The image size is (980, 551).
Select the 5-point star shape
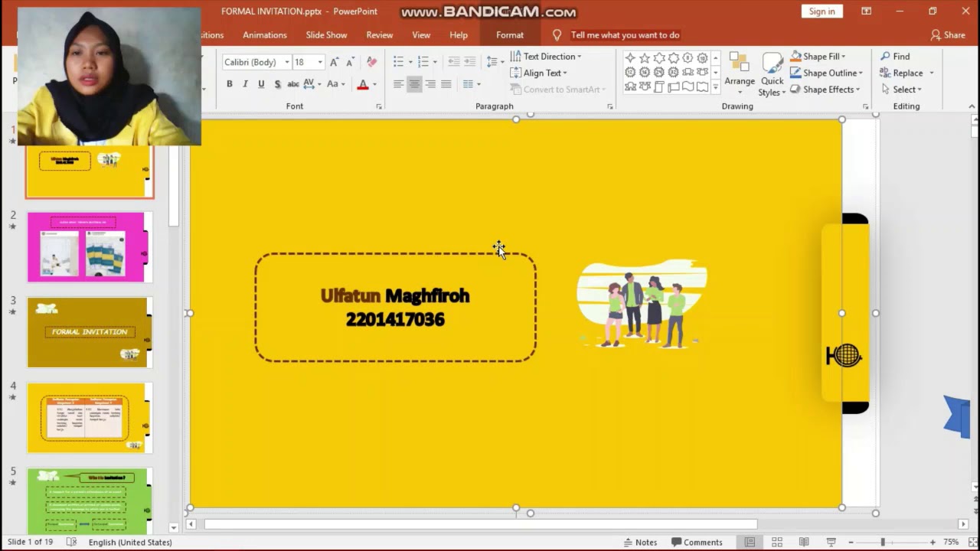(x=645, y=58)
